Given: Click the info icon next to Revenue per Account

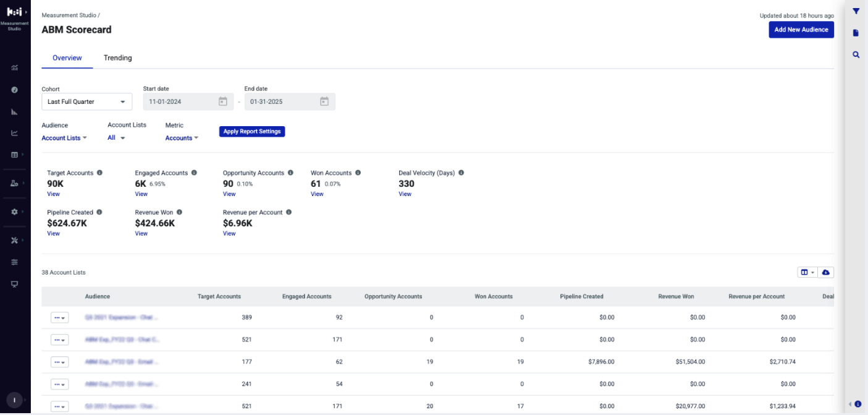Looking at the screenshot, I should point(289,212).
